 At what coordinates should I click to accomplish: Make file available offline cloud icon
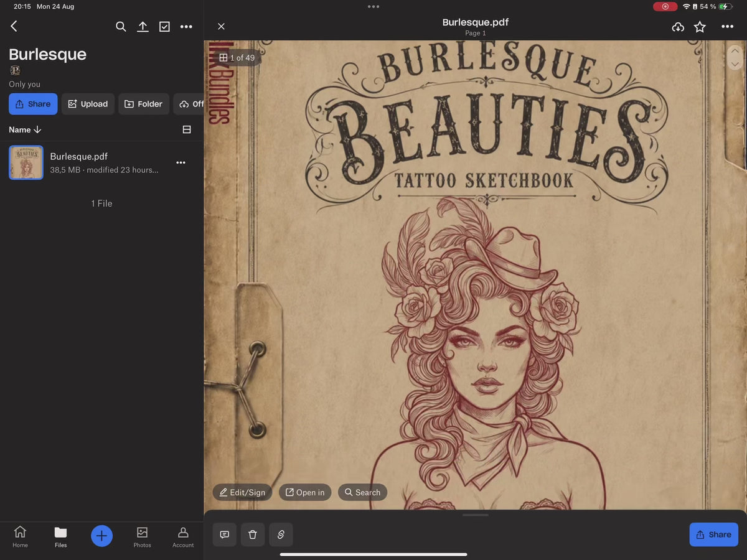678,26
